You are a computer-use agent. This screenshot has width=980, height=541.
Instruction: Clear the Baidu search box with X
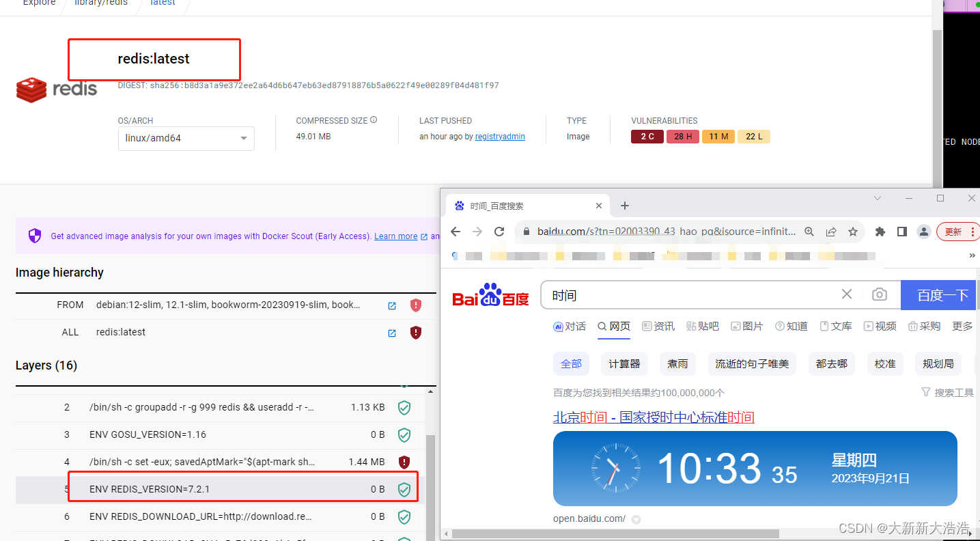pos(847,294)
